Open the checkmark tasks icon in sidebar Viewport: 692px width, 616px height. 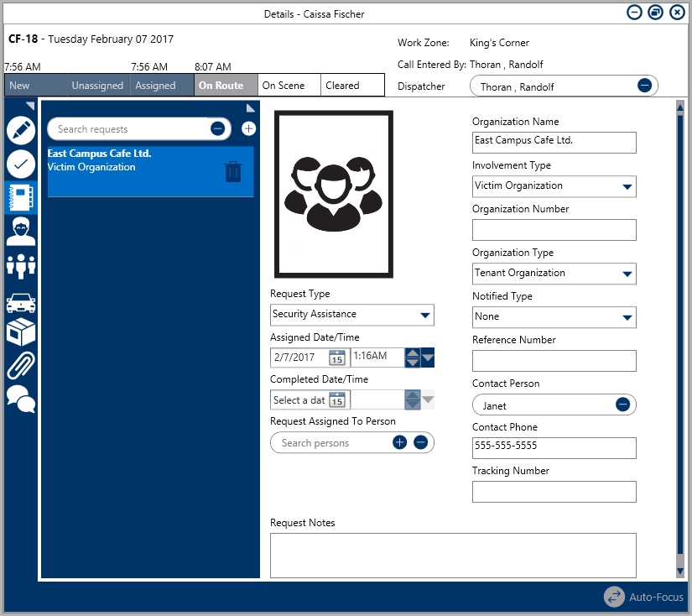pos(21,163)
